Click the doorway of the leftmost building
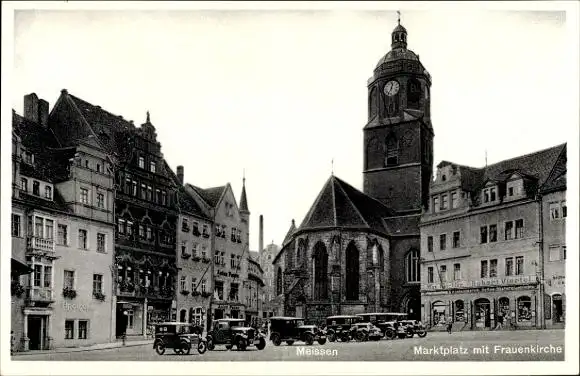This screenshot has width=580, height=376. (x=36, y=332)
